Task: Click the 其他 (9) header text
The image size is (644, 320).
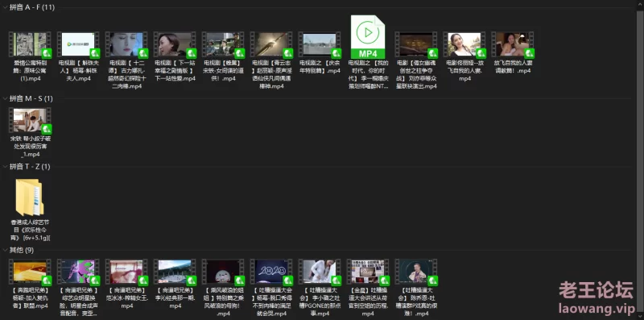Action: [22, 250]
